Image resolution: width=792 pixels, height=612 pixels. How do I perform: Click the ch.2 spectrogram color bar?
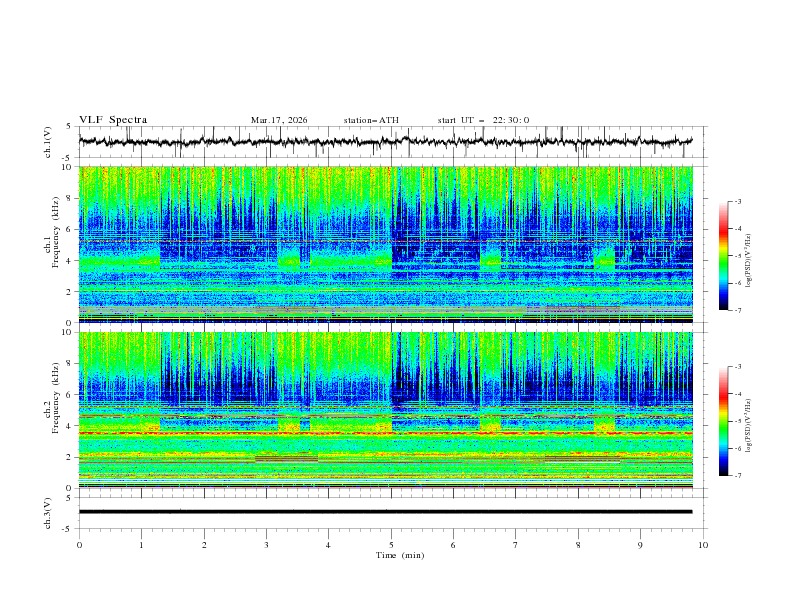723,421
